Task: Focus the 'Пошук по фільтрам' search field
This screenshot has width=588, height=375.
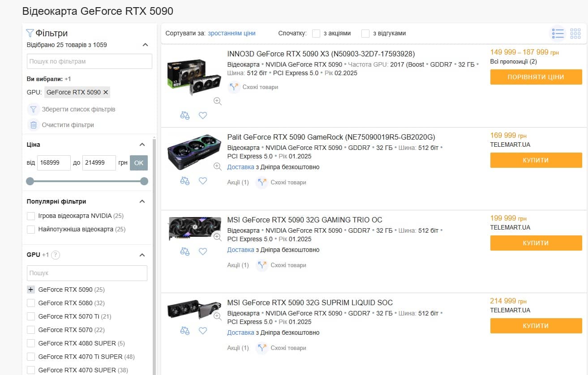Action: tap(90, 61)
